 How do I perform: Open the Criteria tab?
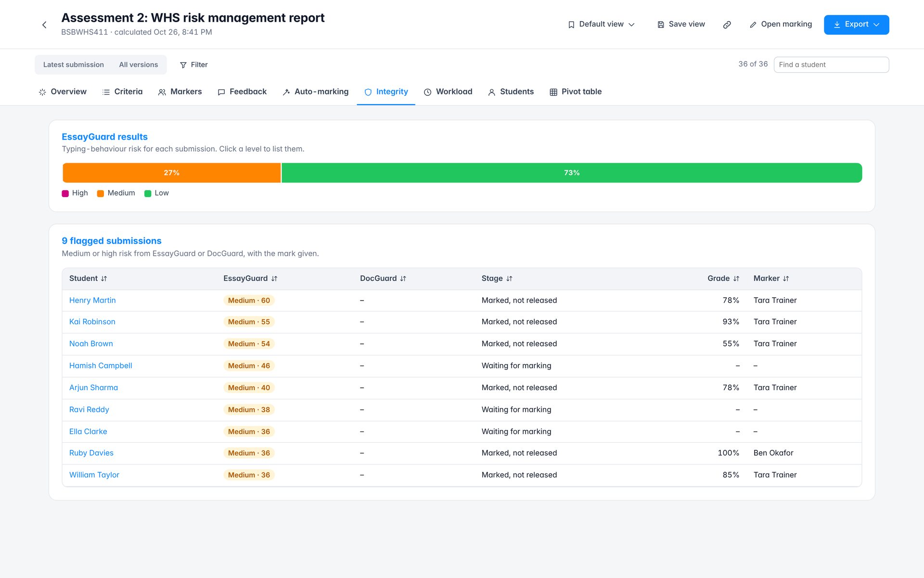pos(123,92)
